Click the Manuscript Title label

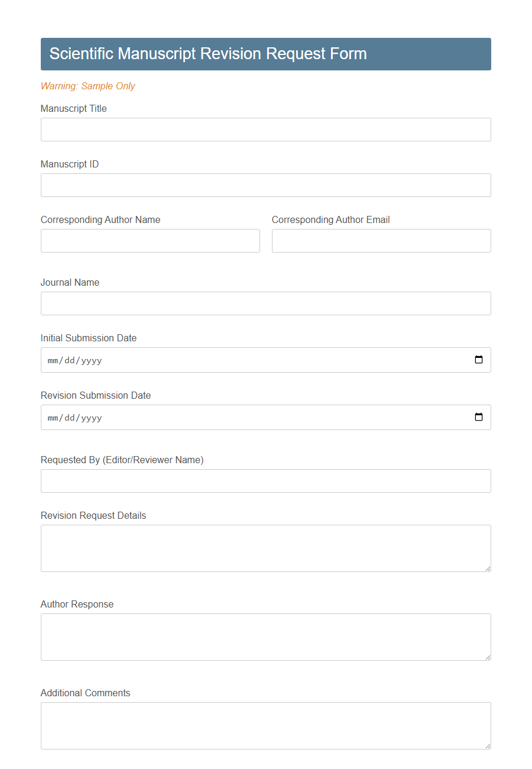tap(73, 108)
